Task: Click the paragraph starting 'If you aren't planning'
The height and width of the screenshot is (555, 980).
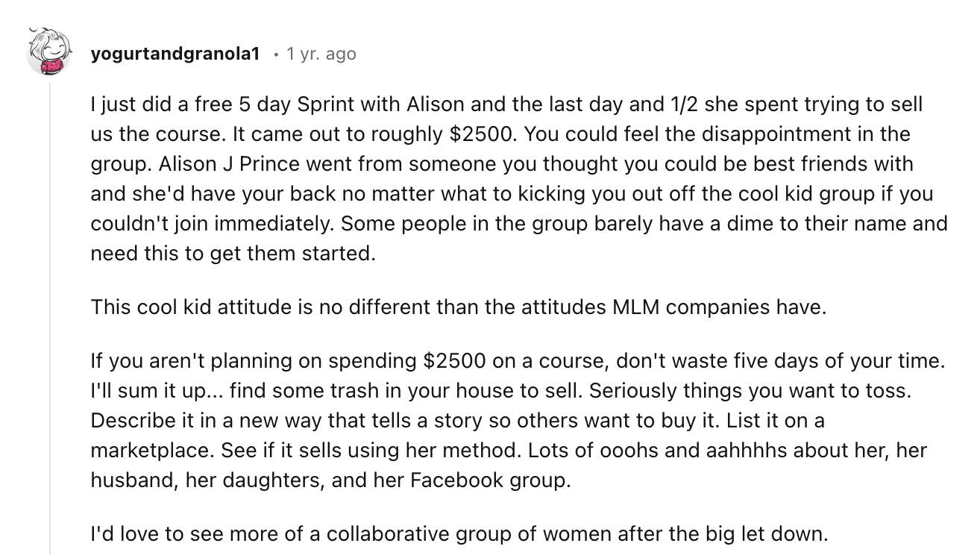Action: (518, 421)
